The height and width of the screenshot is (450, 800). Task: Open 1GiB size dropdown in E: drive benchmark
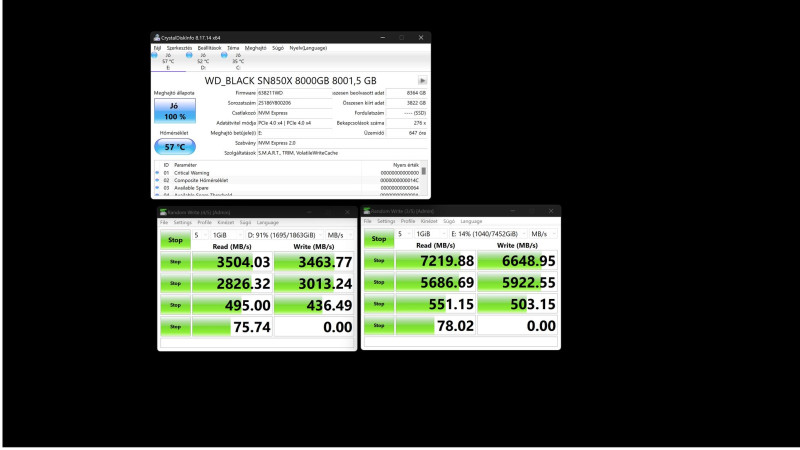431,234
